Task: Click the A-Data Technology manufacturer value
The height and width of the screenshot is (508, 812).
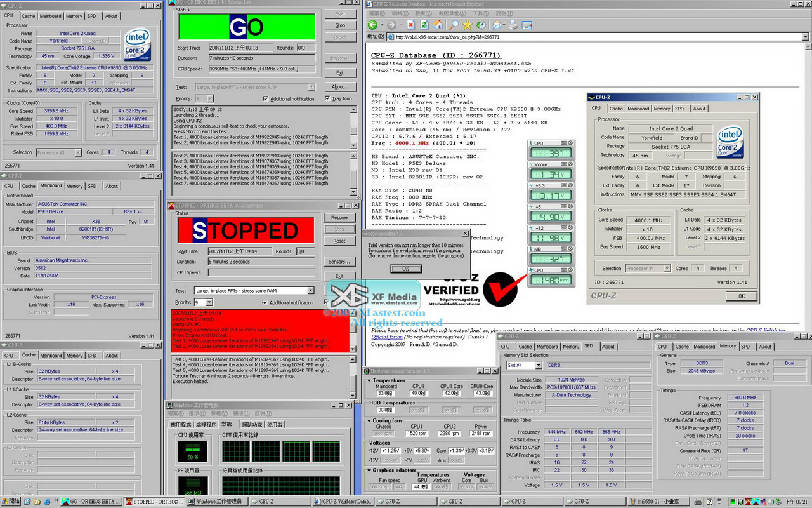Action: click(571, 395)
